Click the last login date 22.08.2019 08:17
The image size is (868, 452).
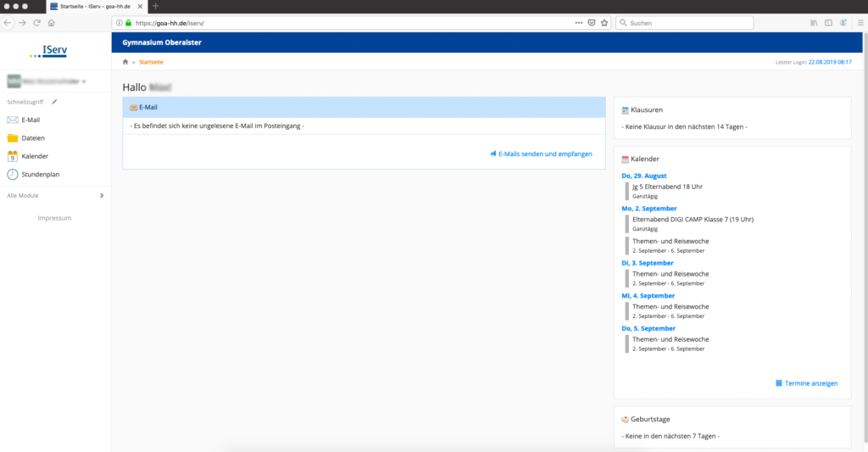[830, 62]
